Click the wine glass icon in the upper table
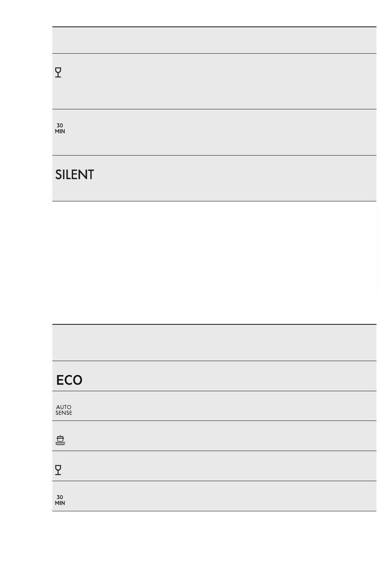Screen dimensions: 392x567 58,73
